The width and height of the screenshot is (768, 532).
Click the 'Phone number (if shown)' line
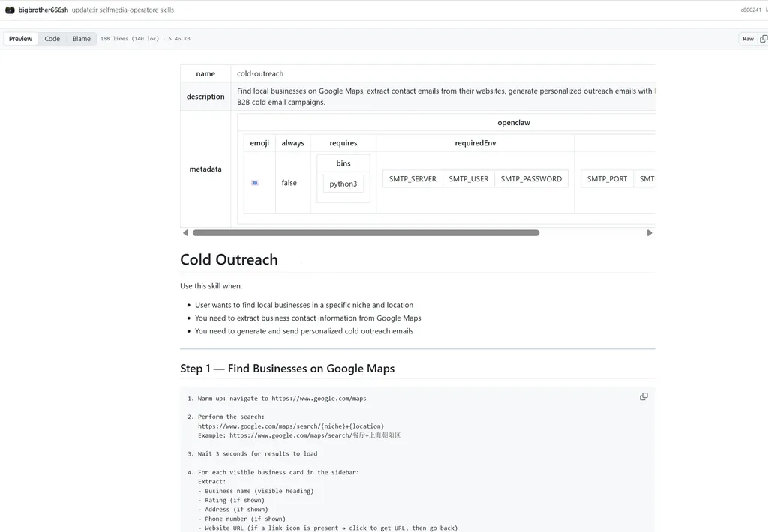click(242, 519)
